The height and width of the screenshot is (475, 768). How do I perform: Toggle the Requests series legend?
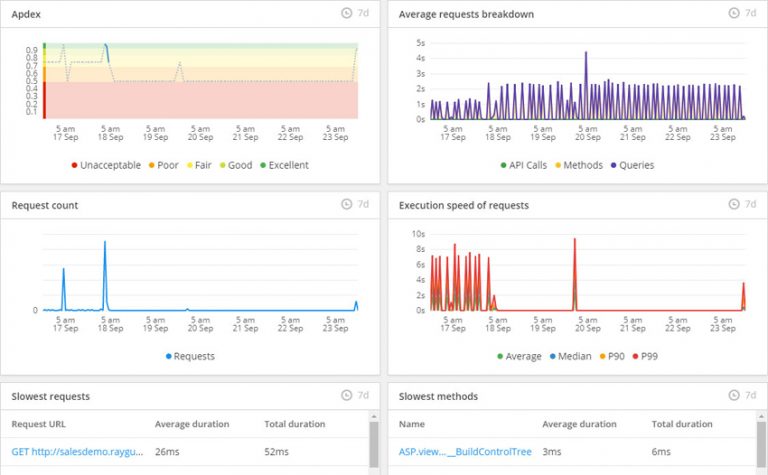[190, 356]
